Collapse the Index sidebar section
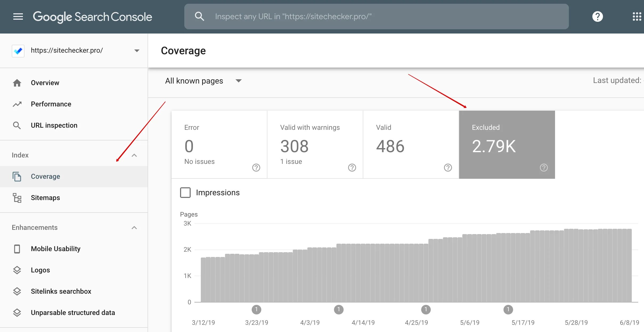644x332 pixels. pos(134,155)
